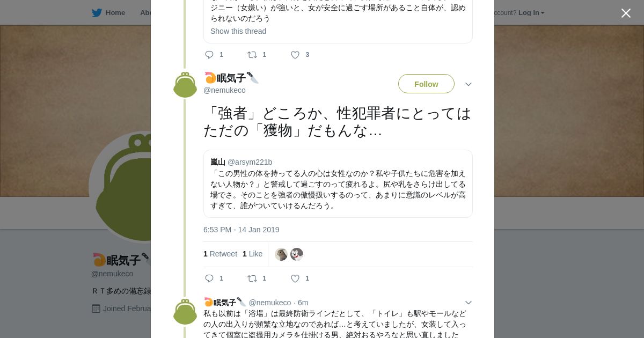Click retweet icon on top tweet
The image size is (644, 338).
252,55
